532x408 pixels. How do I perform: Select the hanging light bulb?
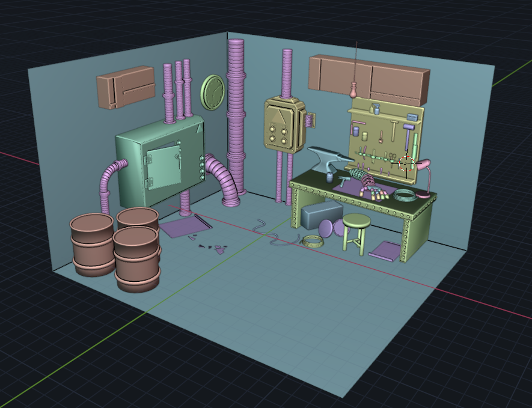pyautogui.click(x=354, y=90)
